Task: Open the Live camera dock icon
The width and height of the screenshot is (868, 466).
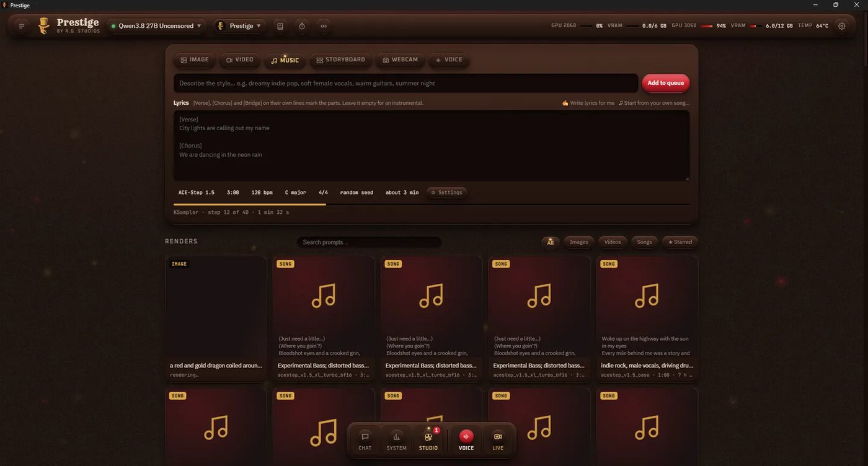Action: pos(498,440)
